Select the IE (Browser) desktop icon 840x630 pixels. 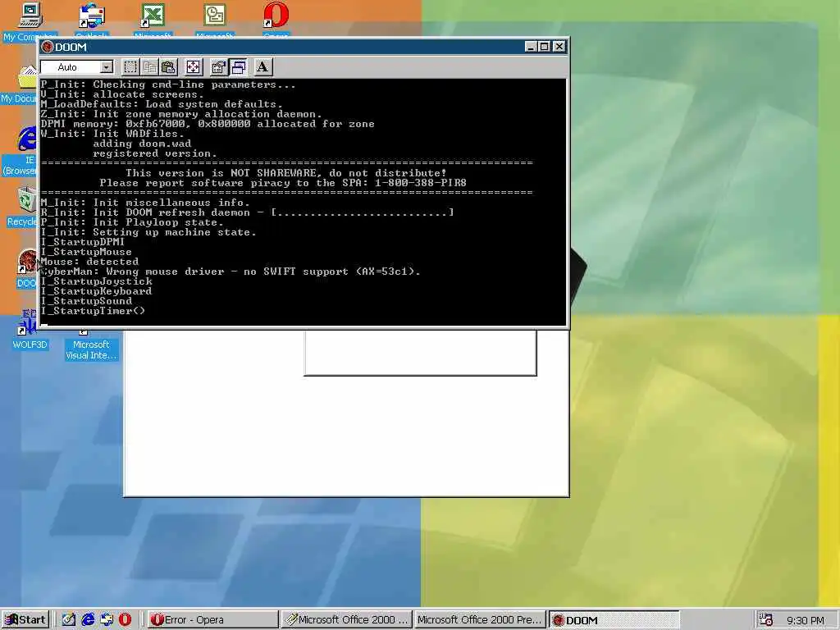[21, 151]
